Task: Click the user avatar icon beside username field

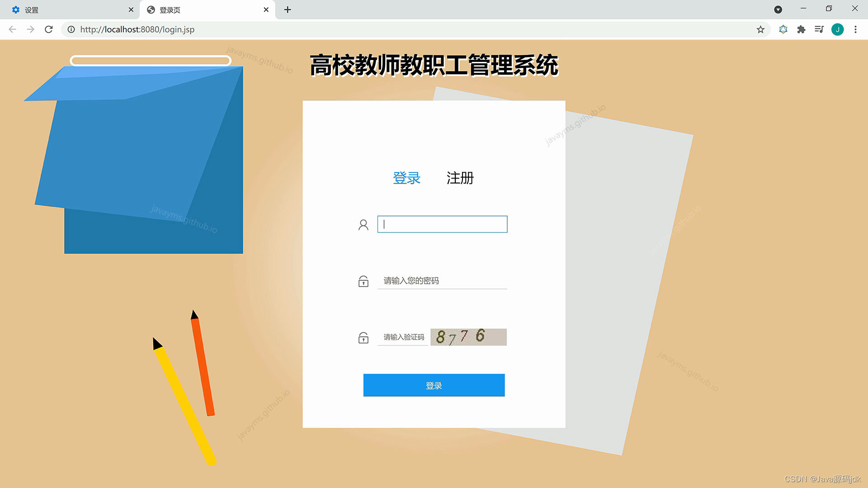Action: pyautogui.click(x=363, y=225)
